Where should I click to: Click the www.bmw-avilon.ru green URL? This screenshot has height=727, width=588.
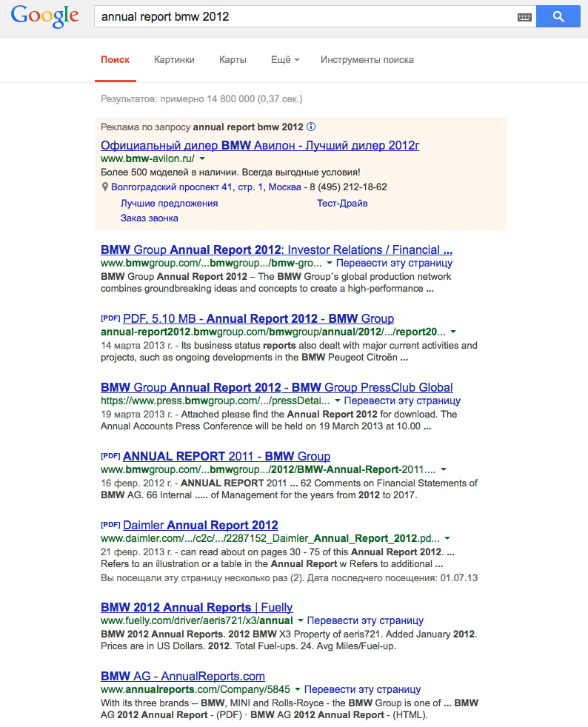tap(147, 158)
